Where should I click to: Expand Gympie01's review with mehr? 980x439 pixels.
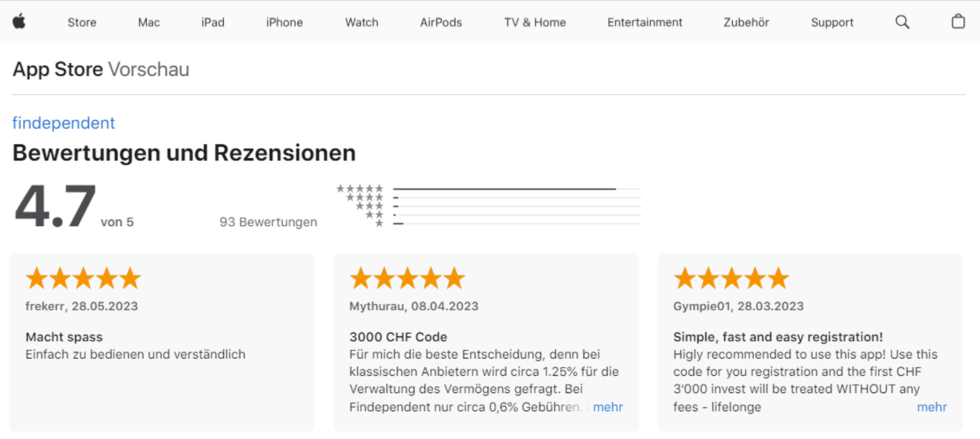tap(932, 407)
